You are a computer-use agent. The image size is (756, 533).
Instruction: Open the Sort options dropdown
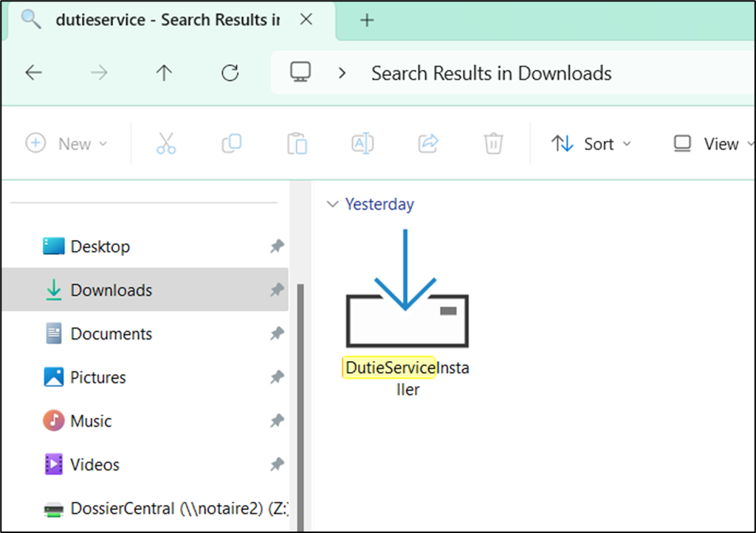591,143
